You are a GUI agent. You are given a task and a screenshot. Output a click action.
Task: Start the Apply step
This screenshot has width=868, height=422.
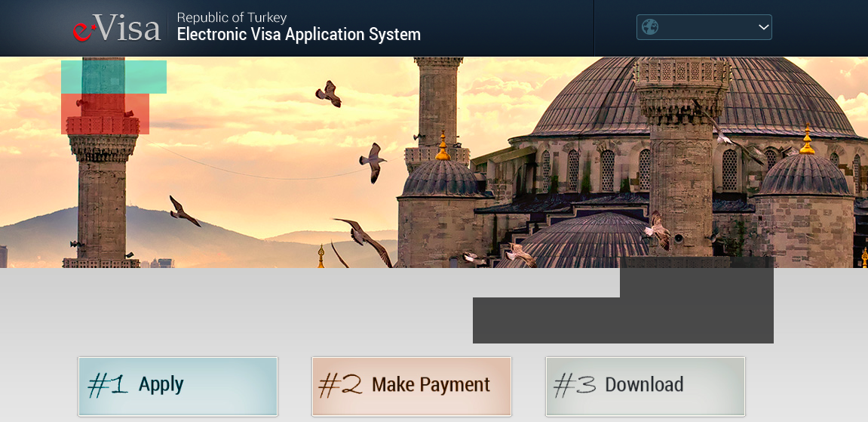(x=178, y=386)
